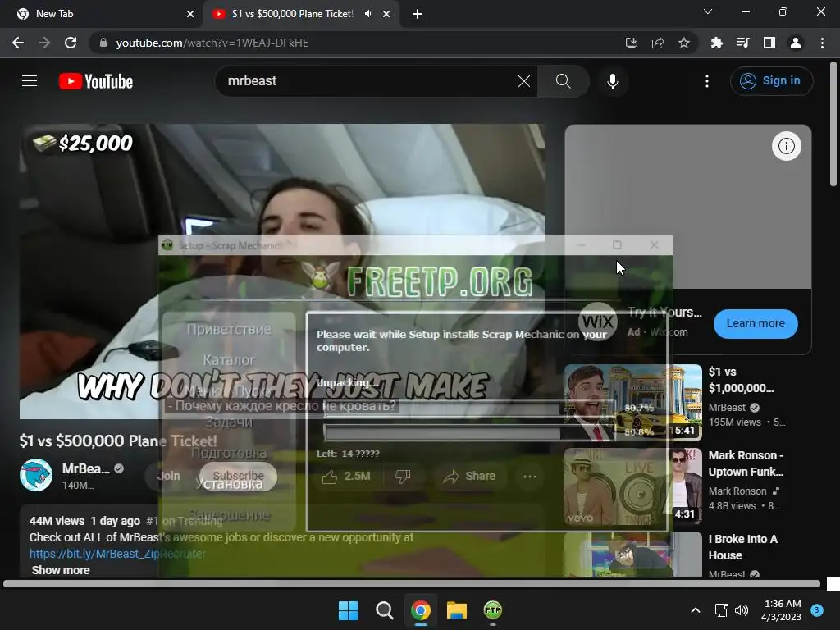Open $1 vs $1,000,000 video thumbnail
This screenshot has height=630, width=840.
(632, 402)
